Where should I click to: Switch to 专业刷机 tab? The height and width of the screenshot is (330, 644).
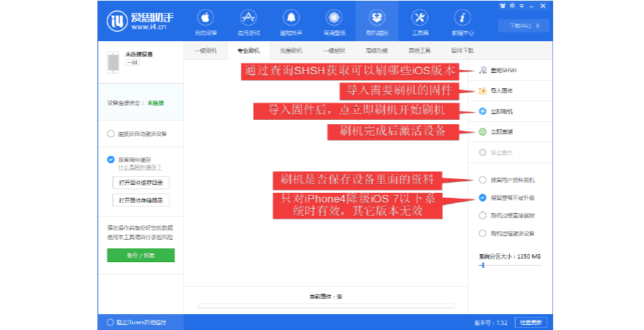[249, 51]
